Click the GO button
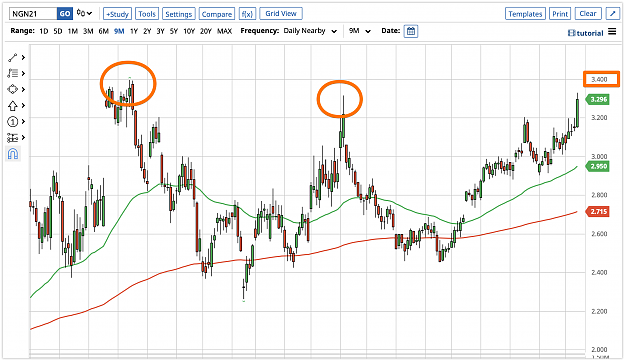The image size is (625, 361). [x=65, y=14]
